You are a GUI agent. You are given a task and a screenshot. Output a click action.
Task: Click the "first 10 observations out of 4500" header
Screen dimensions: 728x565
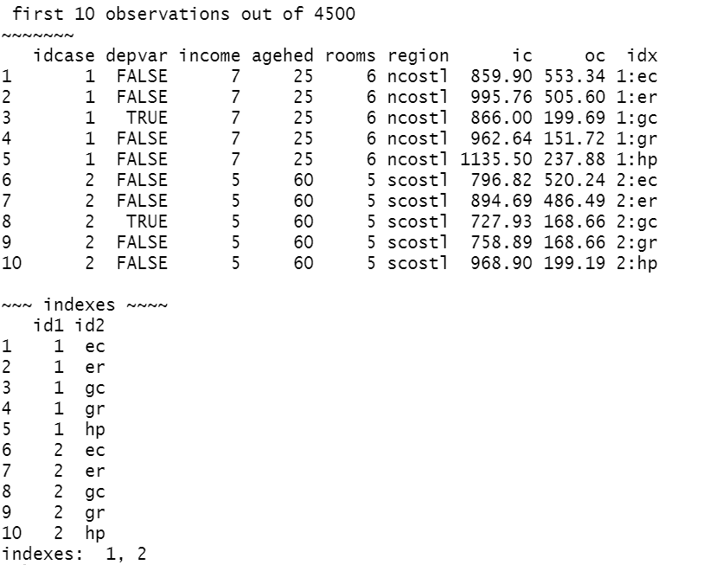coord(183,14)
